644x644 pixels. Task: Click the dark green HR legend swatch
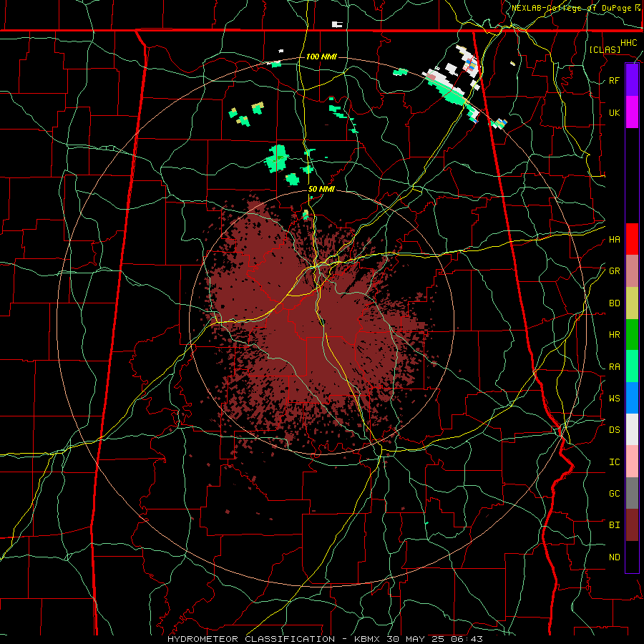(x=632, y=334)
